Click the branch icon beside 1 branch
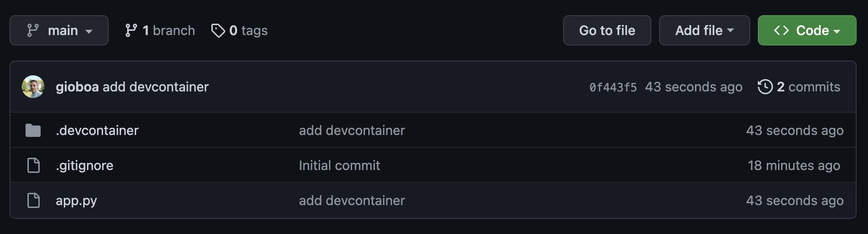Image resolution: width=868 pixels, height=234 pixels. click(131, 31)
